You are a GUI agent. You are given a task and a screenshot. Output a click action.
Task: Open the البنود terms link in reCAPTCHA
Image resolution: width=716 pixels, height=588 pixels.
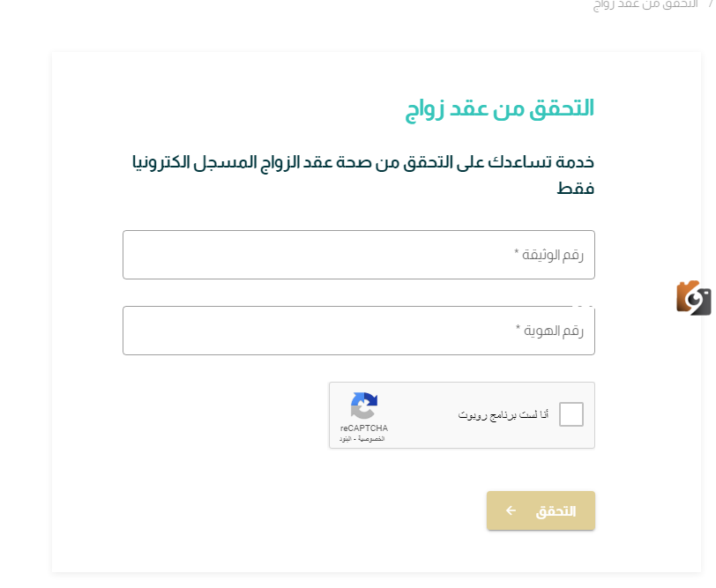click(346, 439)
